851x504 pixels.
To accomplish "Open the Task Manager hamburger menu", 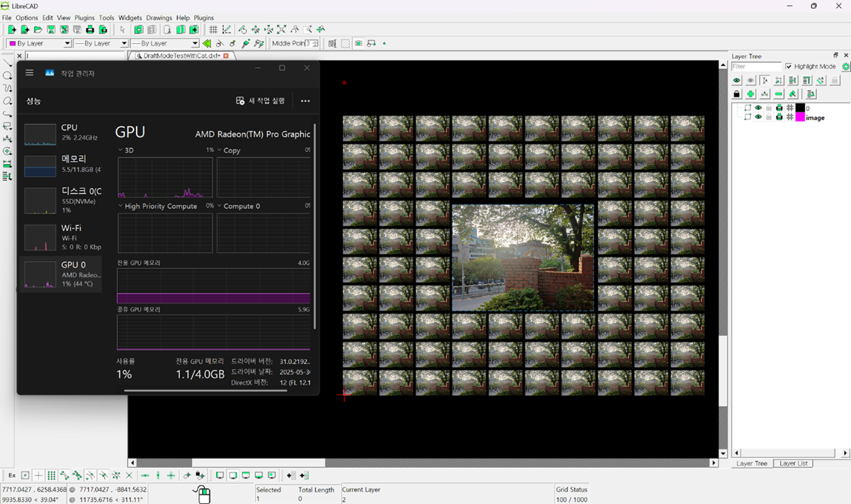I will [30, 73].
